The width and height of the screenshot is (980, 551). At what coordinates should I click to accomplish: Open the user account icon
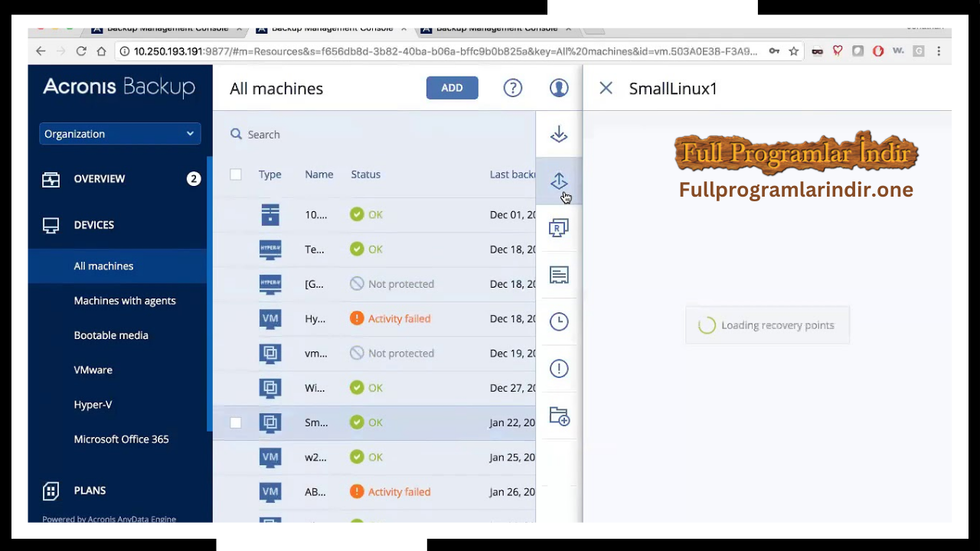[x=559, y=88]
